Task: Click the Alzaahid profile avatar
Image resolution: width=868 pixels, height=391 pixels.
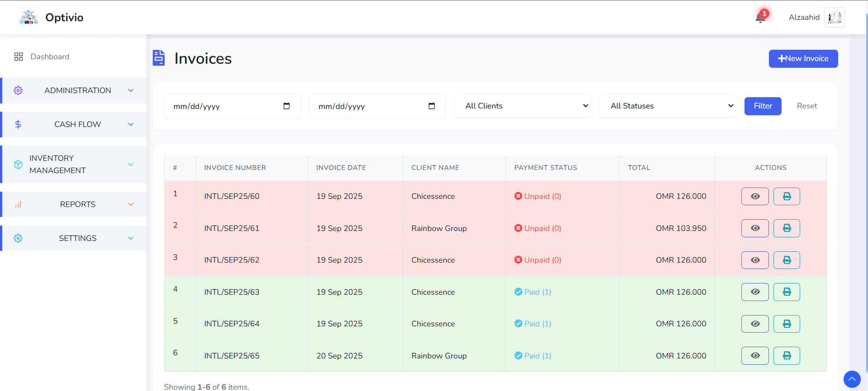Action: [835, 17]
